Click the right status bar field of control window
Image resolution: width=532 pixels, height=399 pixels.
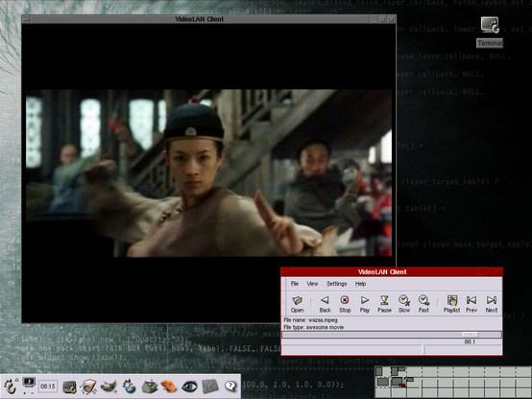point(463,349)
